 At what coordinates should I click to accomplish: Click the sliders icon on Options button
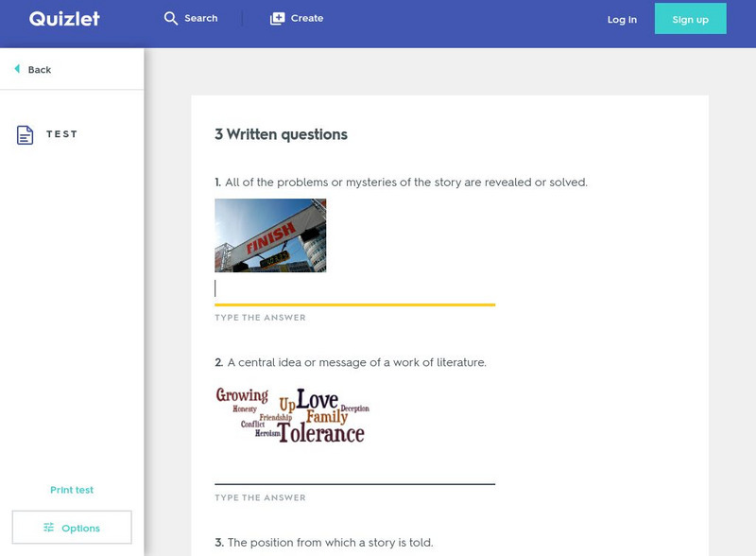tap(48, 528)
